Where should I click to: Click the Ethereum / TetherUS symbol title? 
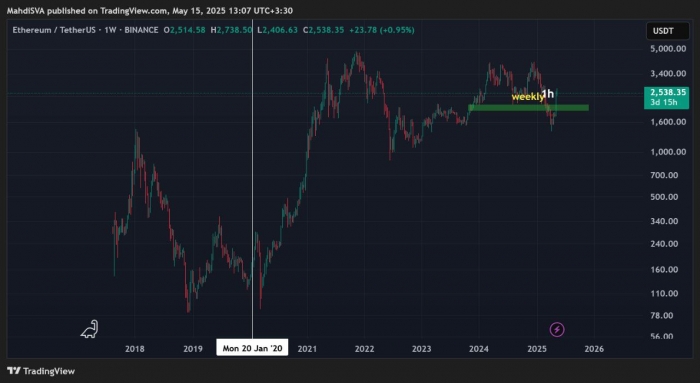point(54,30)
